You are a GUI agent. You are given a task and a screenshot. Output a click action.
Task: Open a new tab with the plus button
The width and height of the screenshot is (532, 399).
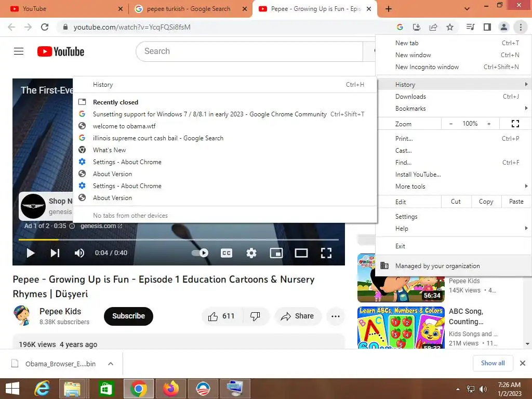pos(389,9)
